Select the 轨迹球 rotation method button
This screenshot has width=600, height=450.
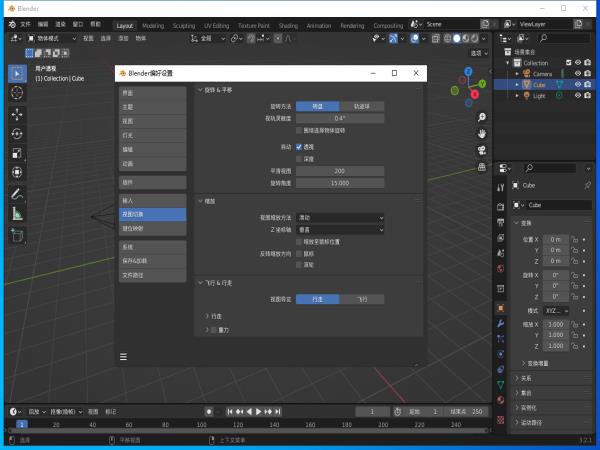(361, 105)
